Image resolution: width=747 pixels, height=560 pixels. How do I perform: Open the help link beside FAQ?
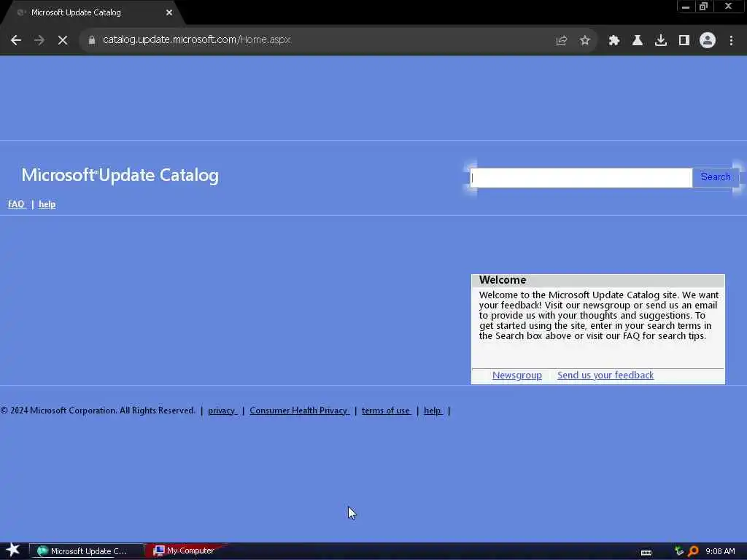(47, 204)
